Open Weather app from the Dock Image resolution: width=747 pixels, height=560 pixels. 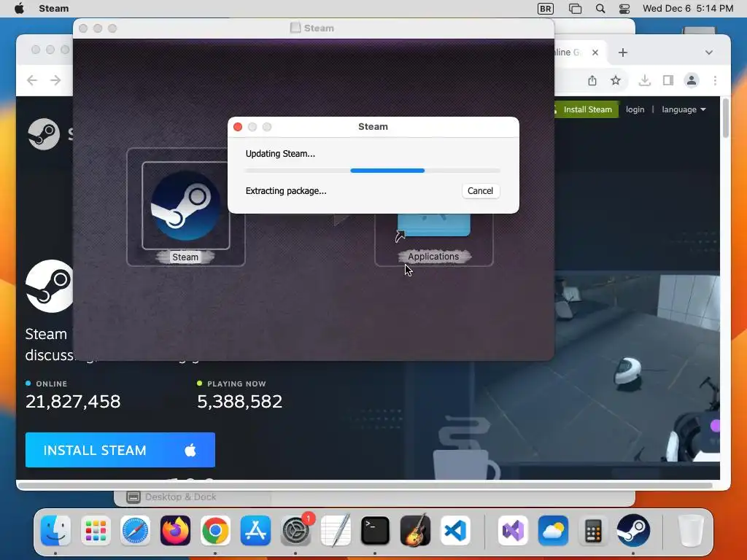pos(553,531)
